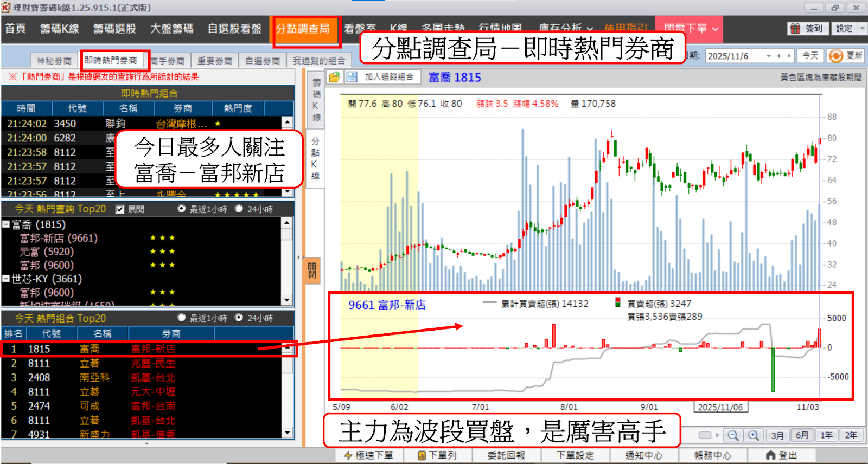The height and width of the screenshot is (464, 868).
Task: Select rank 5 row 2474 可成
Action: [x=141, y=406]
